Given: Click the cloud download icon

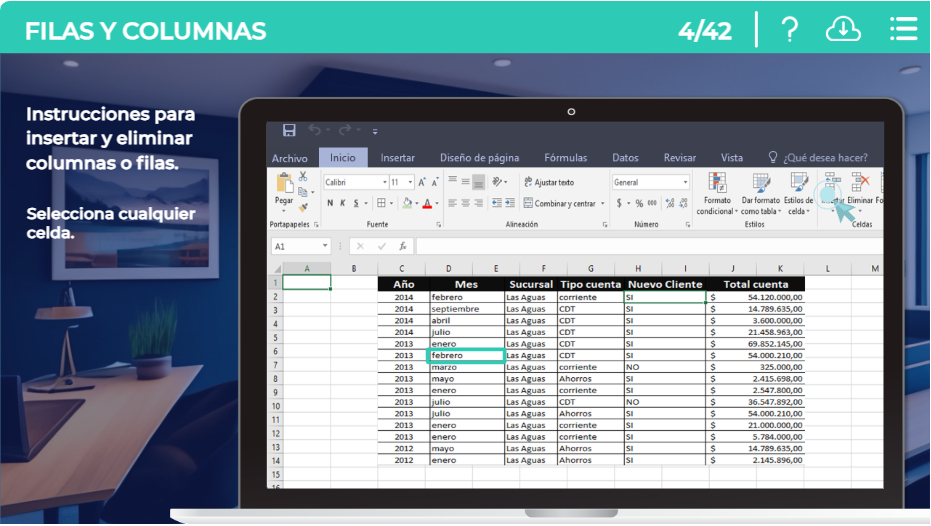Looking at the screenshot, I should (x=843, y=30).
